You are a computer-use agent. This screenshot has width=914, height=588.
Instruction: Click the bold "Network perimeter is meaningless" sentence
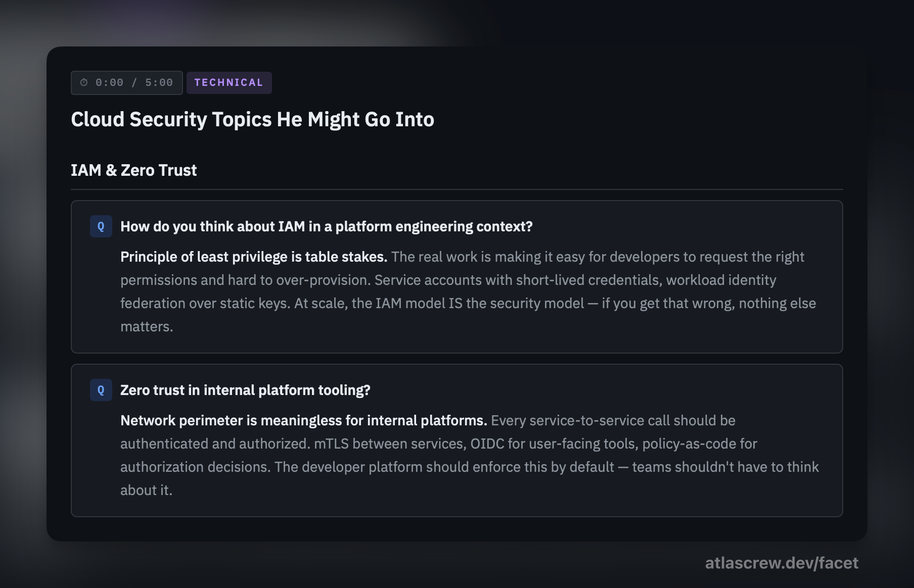click(x=303, y=420)
